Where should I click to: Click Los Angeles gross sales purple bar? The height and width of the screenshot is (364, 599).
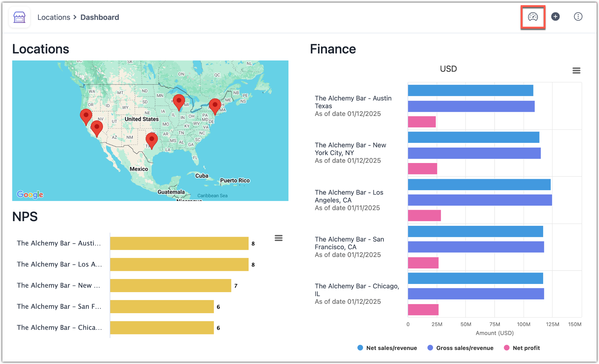pos(480,200)
